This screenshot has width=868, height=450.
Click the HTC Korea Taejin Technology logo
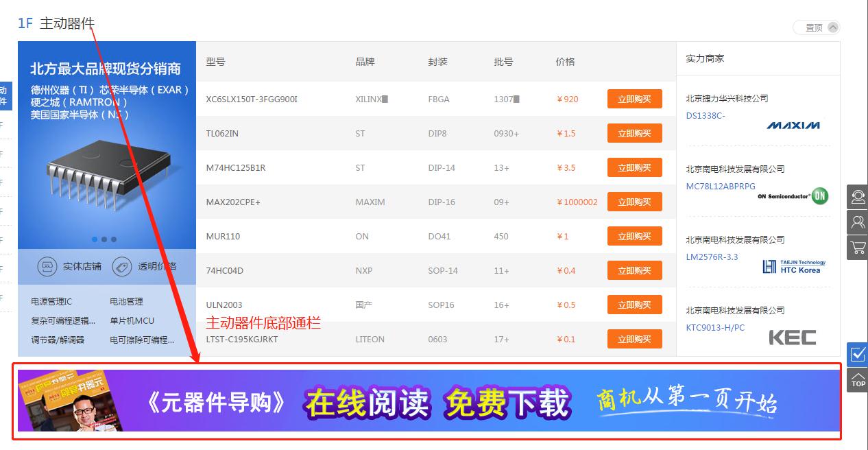[x=794, y=267]
